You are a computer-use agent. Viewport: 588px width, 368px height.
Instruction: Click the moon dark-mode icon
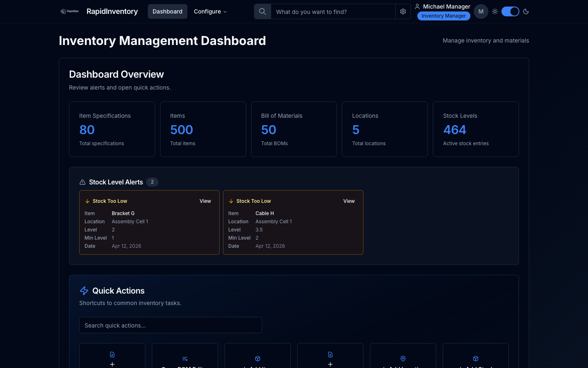[526, 11]
